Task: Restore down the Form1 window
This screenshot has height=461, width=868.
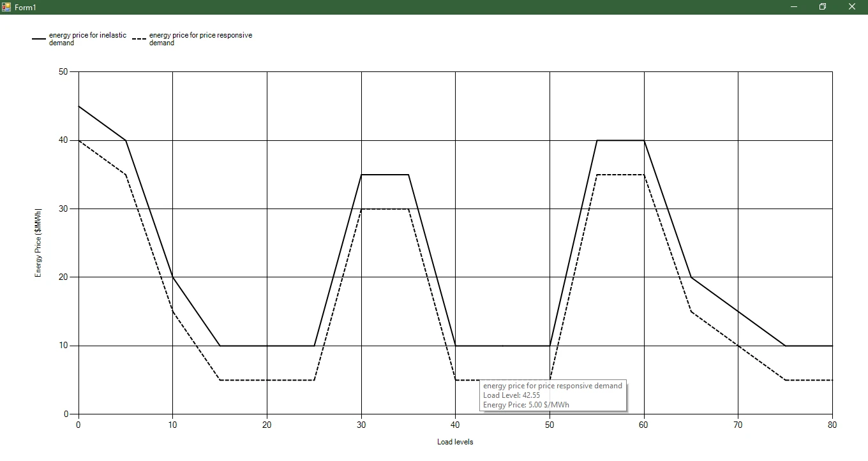Action: click(823, 7)
